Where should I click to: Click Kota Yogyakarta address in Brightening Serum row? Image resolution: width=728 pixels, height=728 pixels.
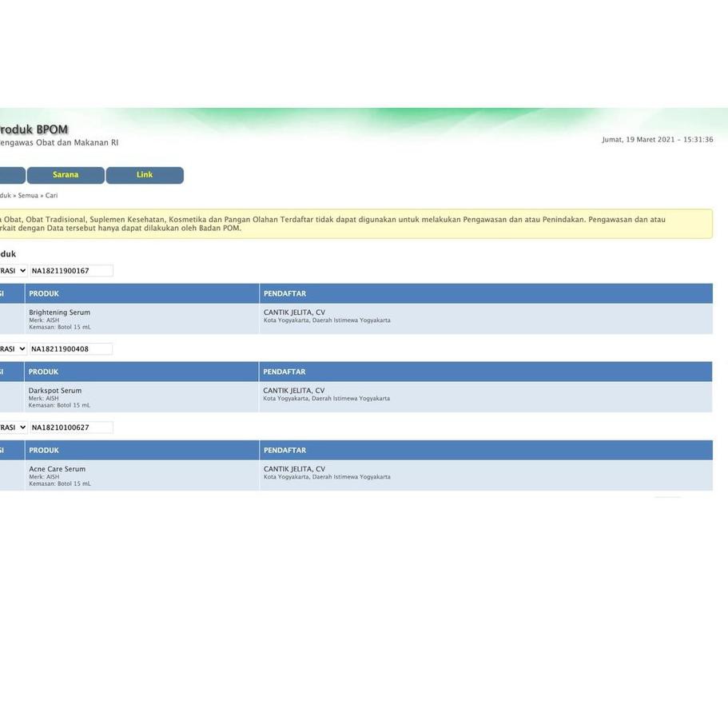[327, 320]
